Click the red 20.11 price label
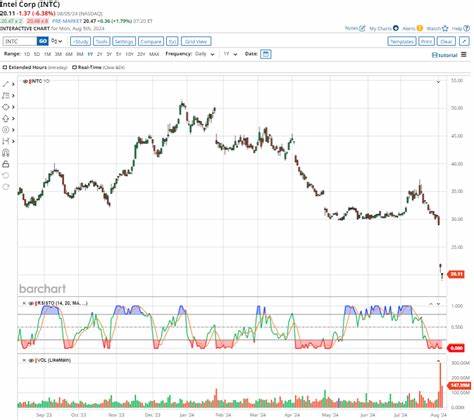The width and height of the screenshot is (474, 420). [456, 274]
